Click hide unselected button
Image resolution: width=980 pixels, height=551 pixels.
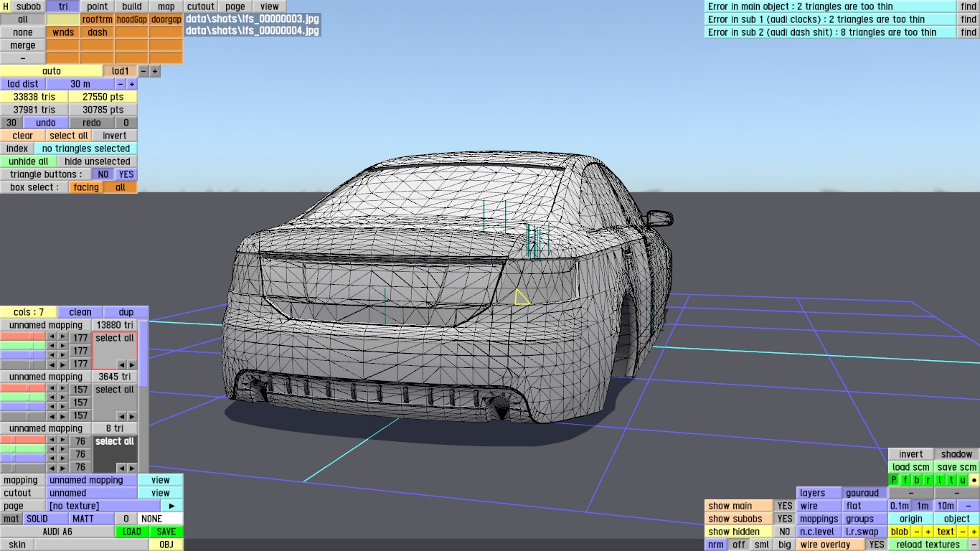pyautogui.click(x=98, y=161)
